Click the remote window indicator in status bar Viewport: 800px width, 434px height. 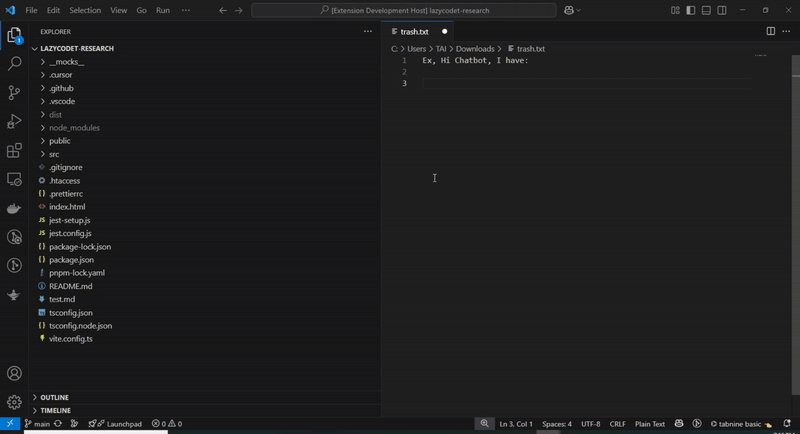point(10,424)
